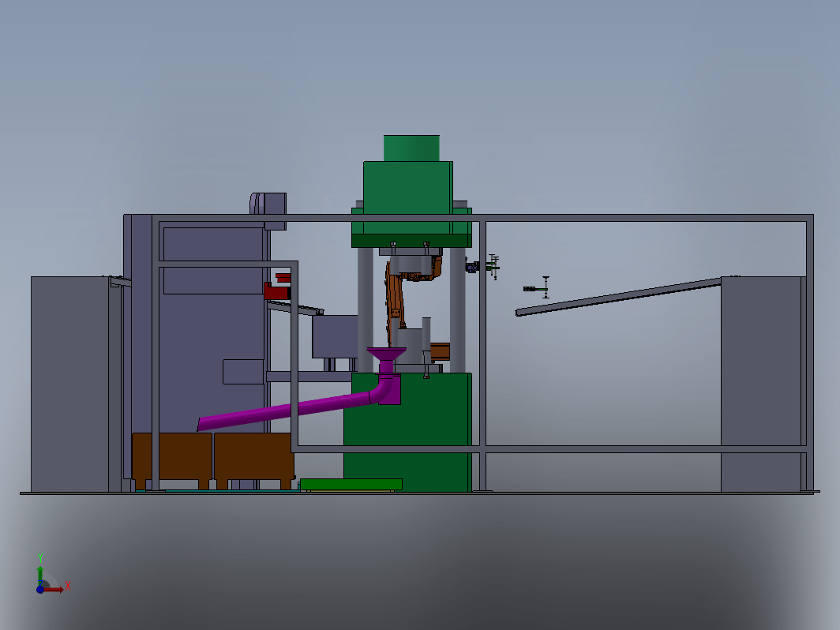The width and height of the screenshot is (840, 630).
Task: Select the orange robot arm inside press
Action: (396, 300)
